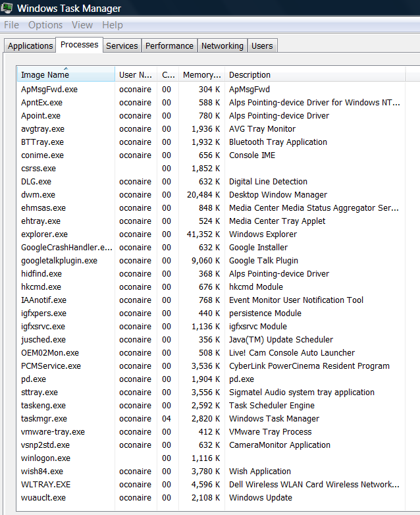420x515 pixels.
Task: Open the Options menu
Action: pos(45,25)
